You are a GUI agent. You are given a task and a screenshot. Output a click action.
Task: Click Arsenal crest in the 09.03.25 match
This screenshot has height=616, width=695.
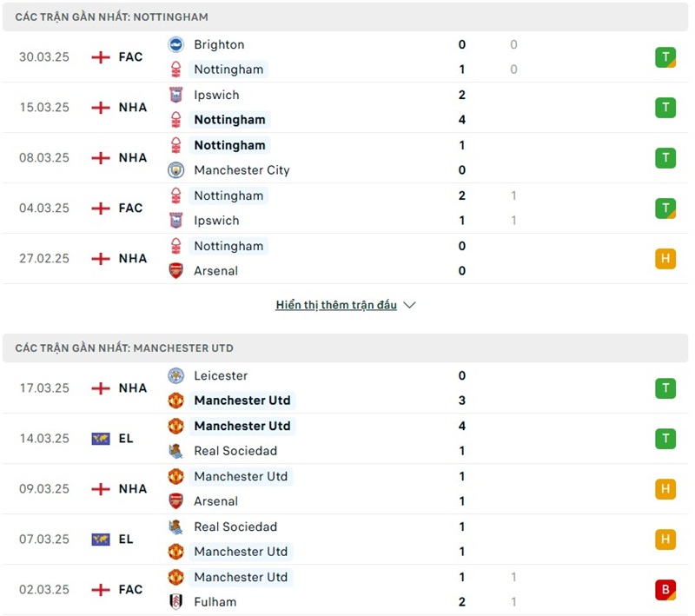[x=176, y=501]
